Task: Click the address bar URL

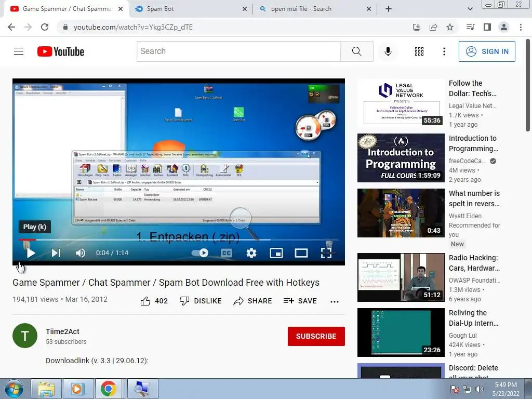Action: (133, 27)
